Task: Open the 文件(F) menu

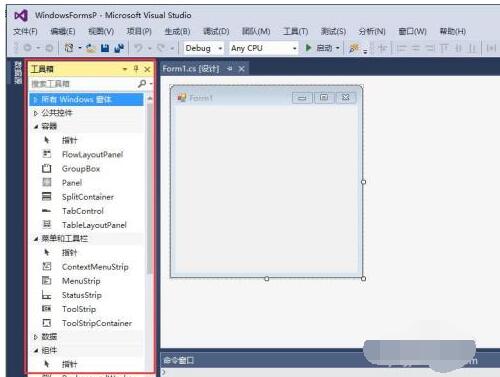Action: click(x=25, y=31)
